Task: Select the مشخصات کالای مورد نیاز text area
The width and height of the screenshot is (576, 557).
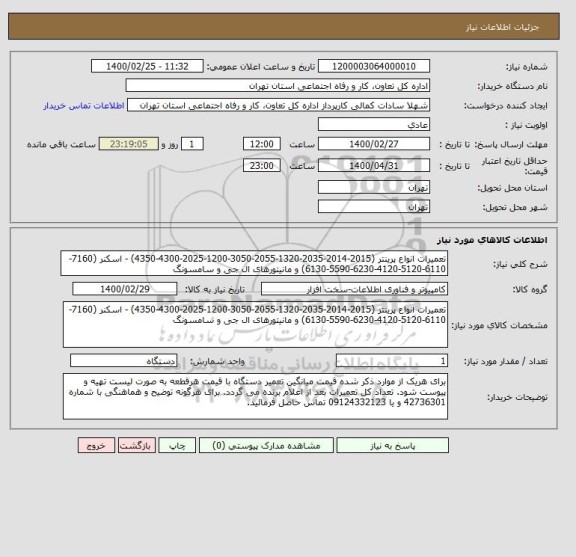Action: (x=255, y=324)
